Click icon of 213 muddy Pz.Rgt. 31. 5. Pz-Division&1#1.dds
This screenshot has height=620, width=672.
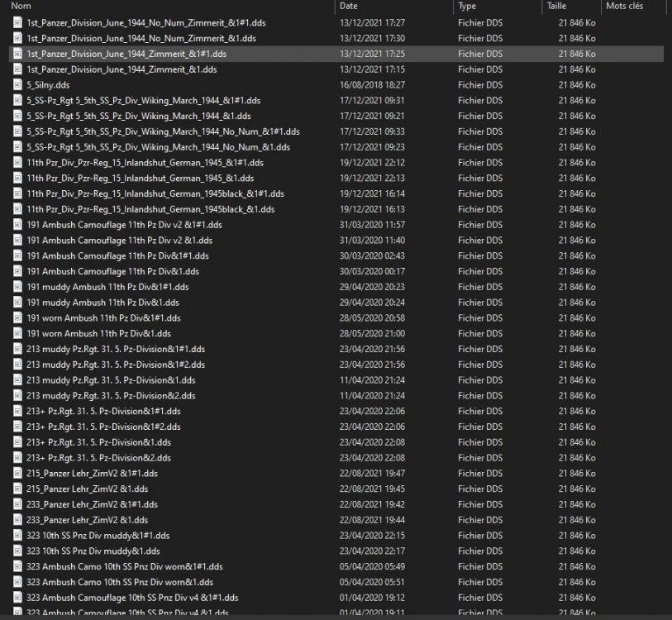[x=17, y=349]
